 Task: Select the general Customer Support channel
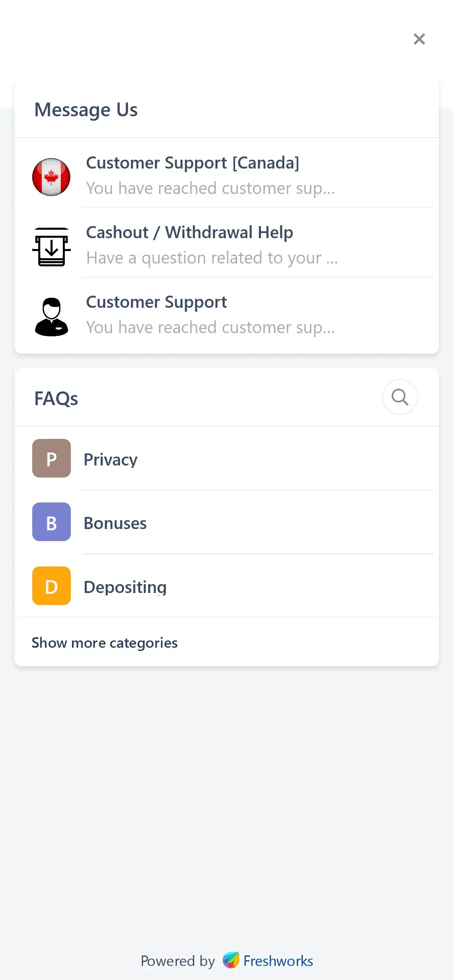[x=156, y=302]
